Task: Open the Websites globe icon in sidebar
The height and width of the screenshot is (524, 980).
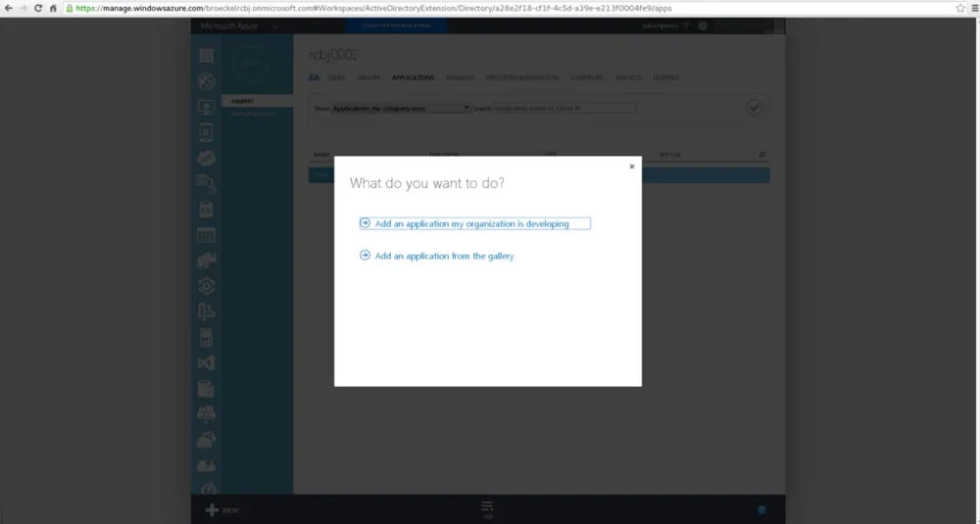Action: pos(206,81)
